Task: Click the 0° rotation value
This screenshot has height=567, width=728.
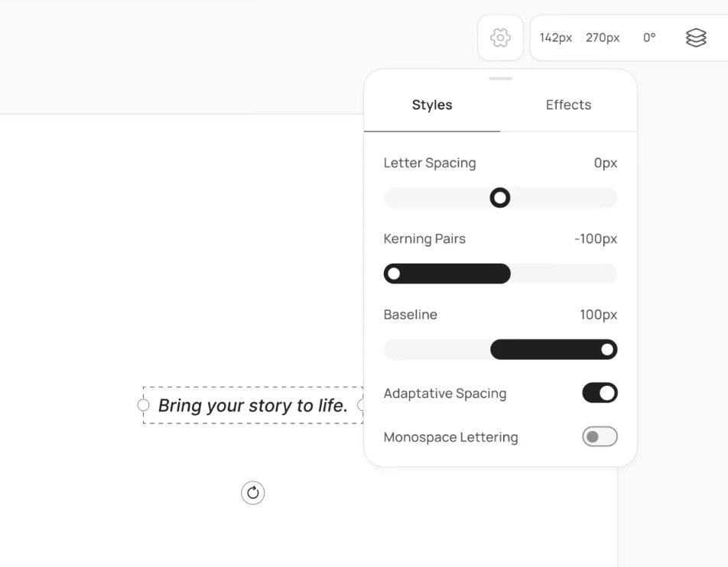Action: pos(649,37)
